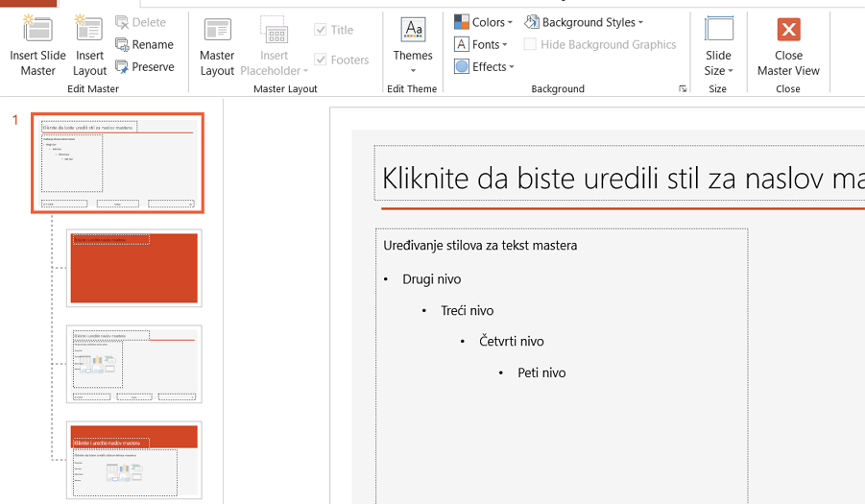The width and height of the screenshot is (865, 504).
Task: Expand the Fonts dropdown arrow
Action: coord(504,45)
